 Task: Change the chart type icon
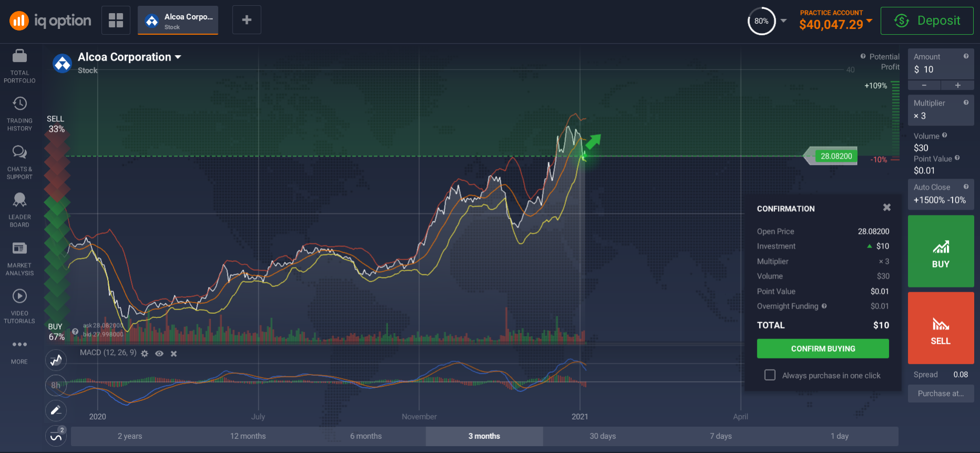[x=56, y=360]
